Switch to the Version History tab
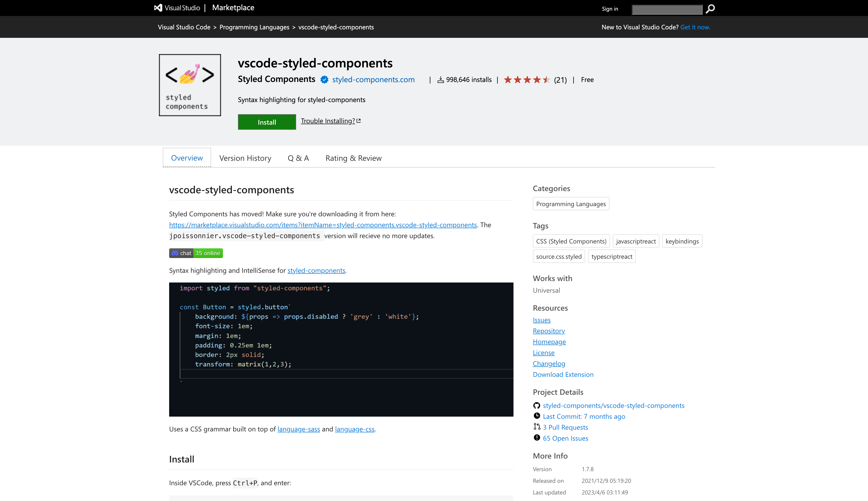868x501 pixels. (x=245, y=157)
